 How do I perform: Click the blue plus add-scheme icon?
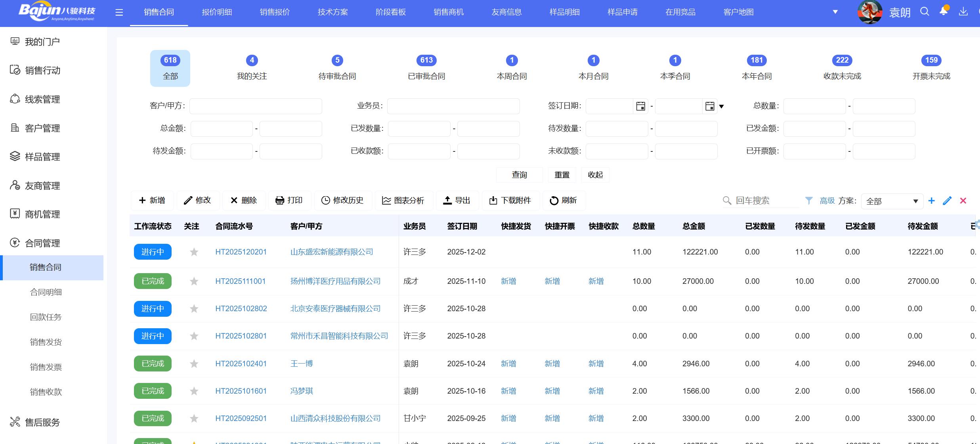click(932, 201)
